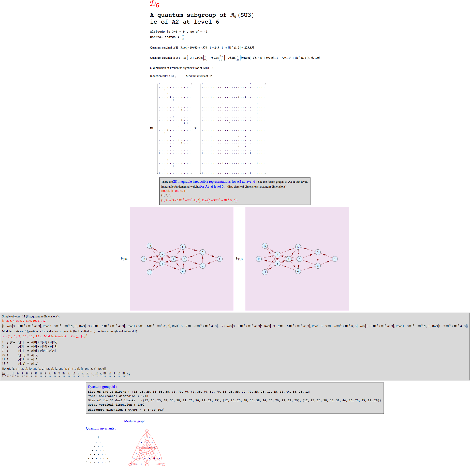
Task: Select node 9 in the F{0,1} graph
Action: [277, 254]
